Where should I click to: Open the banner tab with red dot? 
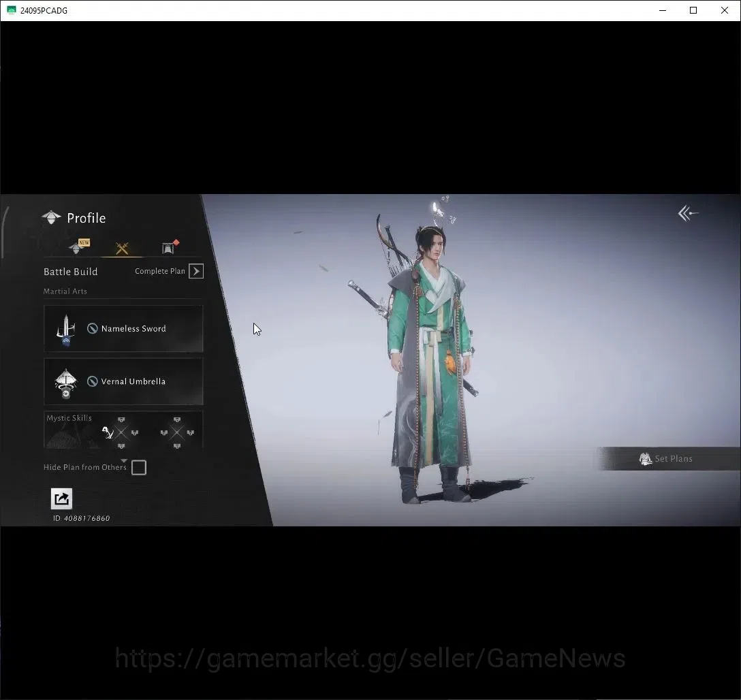(170, 247)
